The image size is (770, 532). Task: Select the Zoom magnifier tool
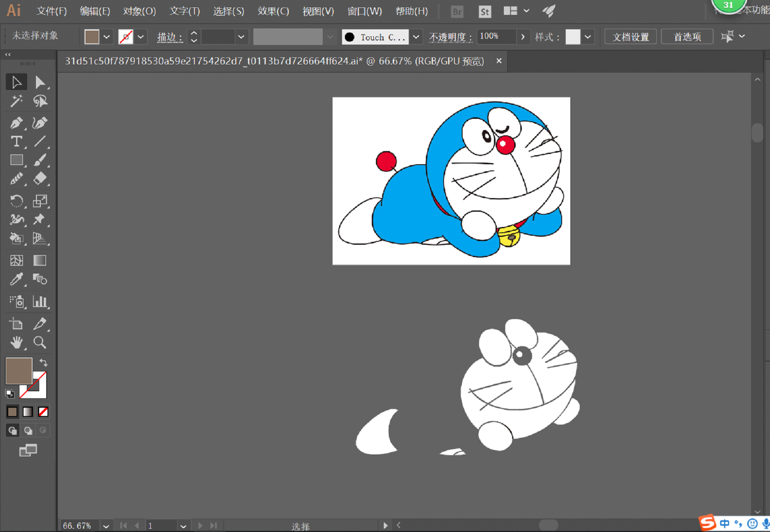point(40,343)
